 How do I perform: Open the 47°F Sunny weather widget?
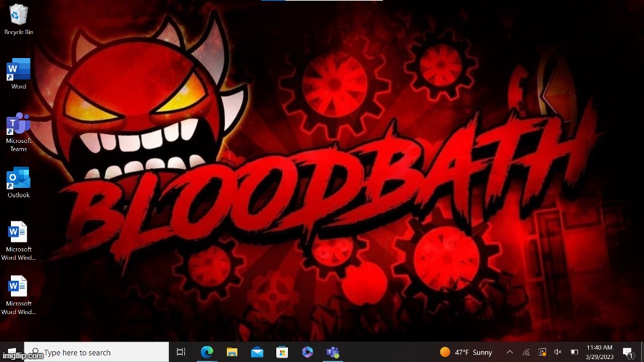coord(466,352)
